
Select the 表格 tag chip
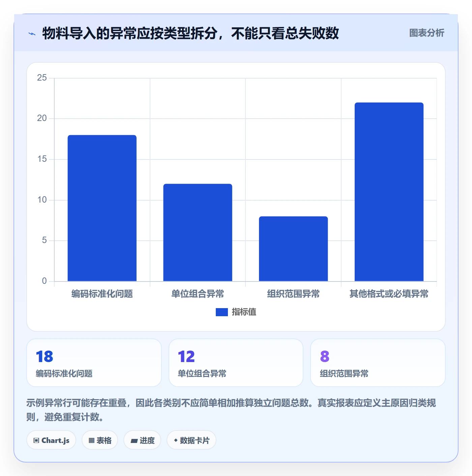click(x=100, y=440)
